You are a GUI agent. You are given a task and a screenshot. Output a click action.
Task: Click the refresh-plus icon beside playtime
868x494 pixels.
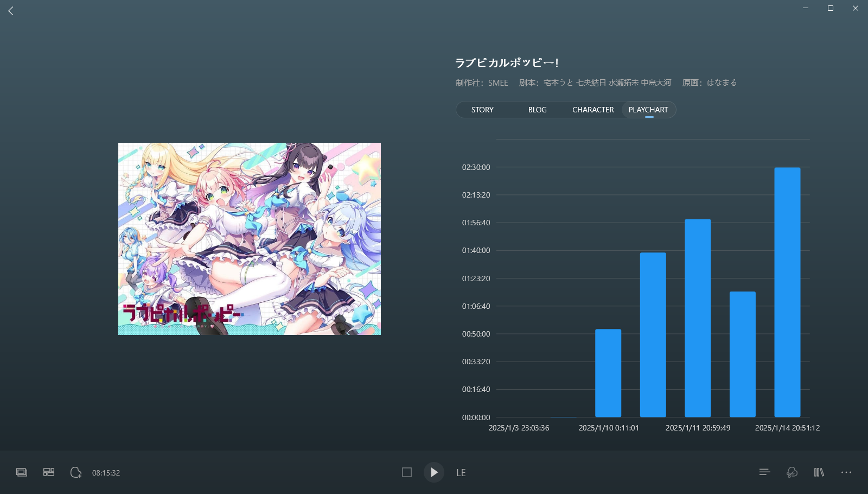click(76, 472)
